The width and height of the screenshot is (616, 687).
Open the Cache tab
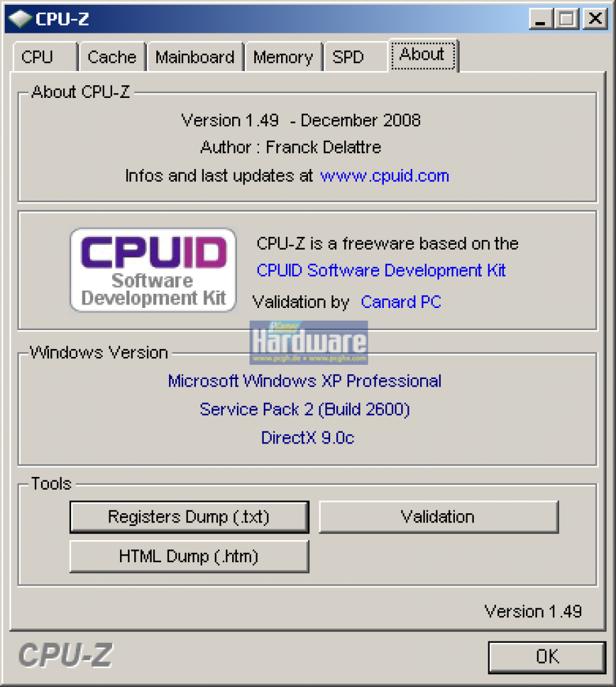point(112,57)
